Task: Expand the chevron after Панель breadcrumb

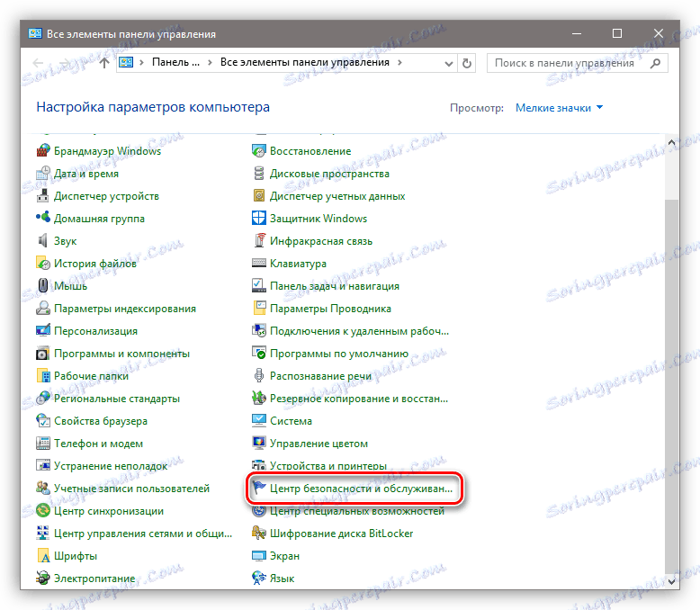Action: tap(210, 62)
